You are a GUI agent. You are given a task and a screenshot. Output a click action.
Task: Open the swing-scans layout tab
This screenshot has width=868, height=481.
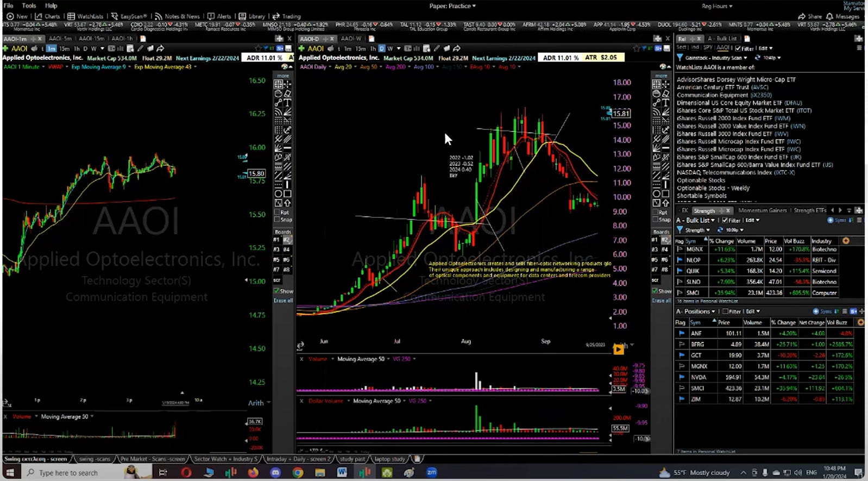click(x=94, y=459)
